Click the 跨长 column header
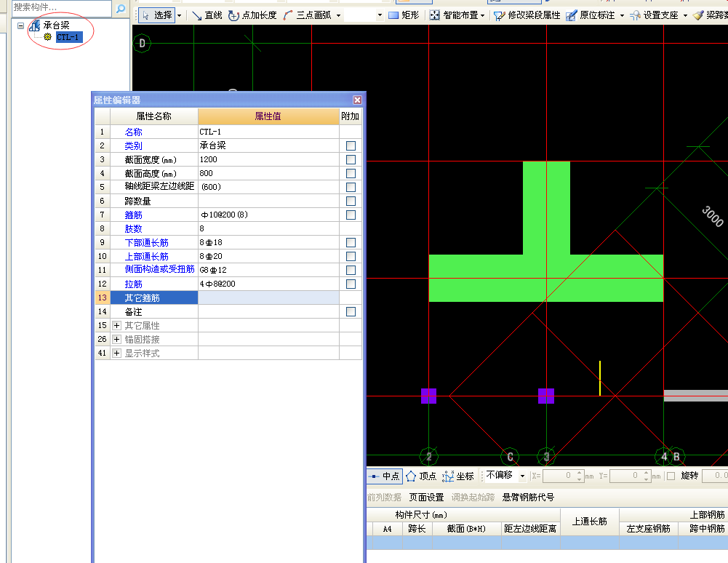The width and height of the screenshot is (728, 563). coord(417,529)
